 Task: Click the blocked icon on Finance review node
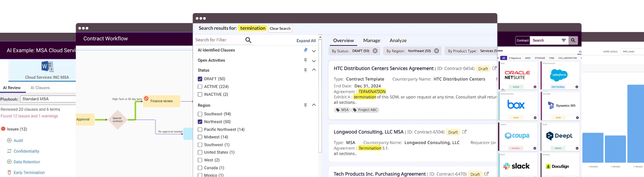click(146, 99)
